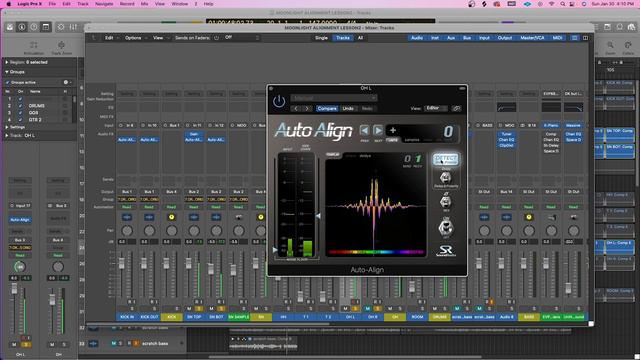Click the Smart Controls button
640x360 pixels.
(x=61, y=27)
